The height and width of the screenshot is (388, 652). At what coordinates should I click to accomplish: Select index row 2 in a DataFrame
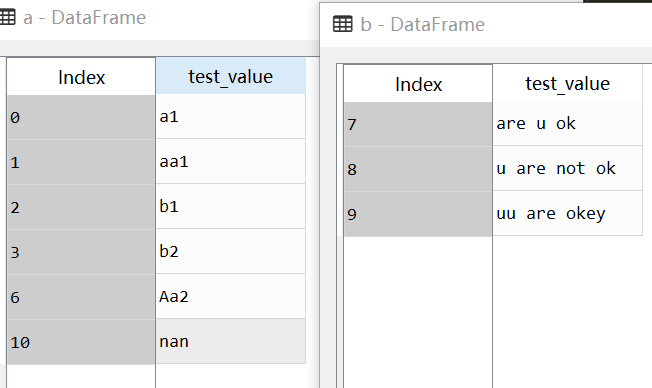pyautogui.click(x=81, y=207)
